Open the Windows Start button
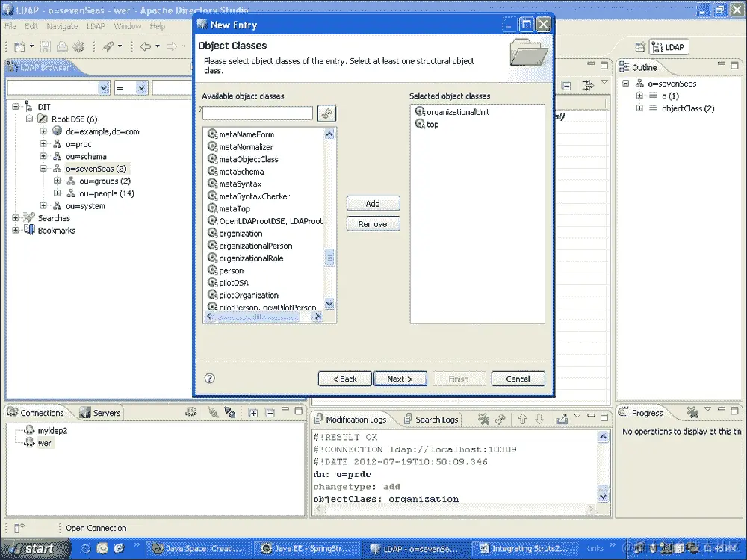 [x=35, y=549]
